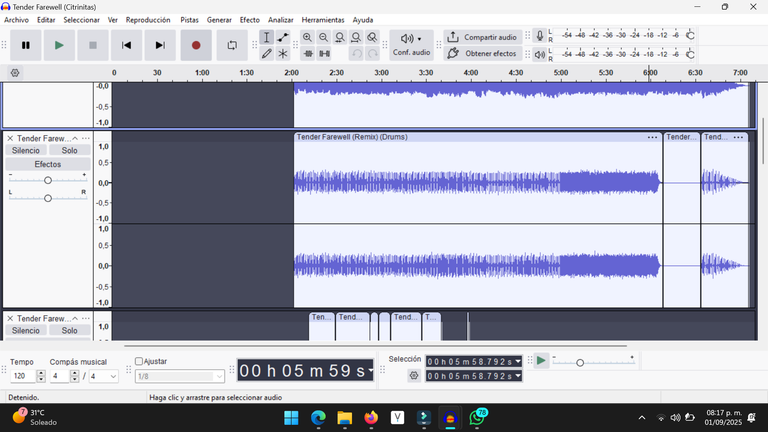Click the Tempo value field
This screenshot has width=768, height=432.
[23, 376]
